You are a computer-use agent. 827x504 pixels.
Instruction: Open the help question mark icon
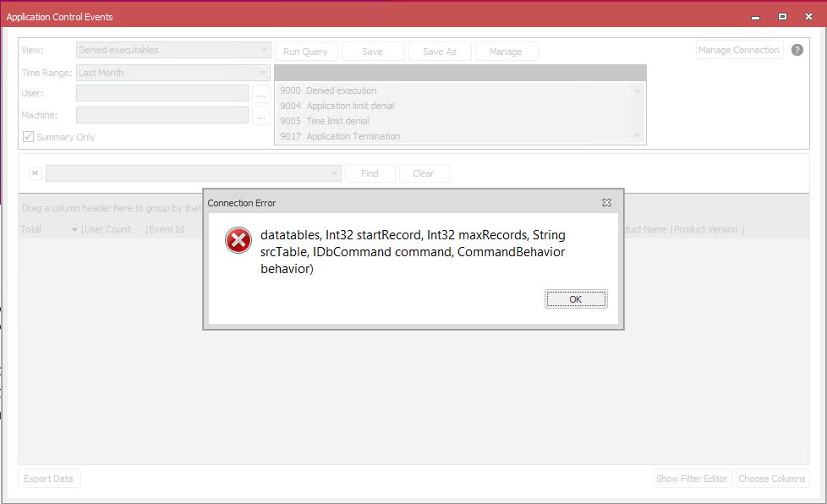coord(796,49)
